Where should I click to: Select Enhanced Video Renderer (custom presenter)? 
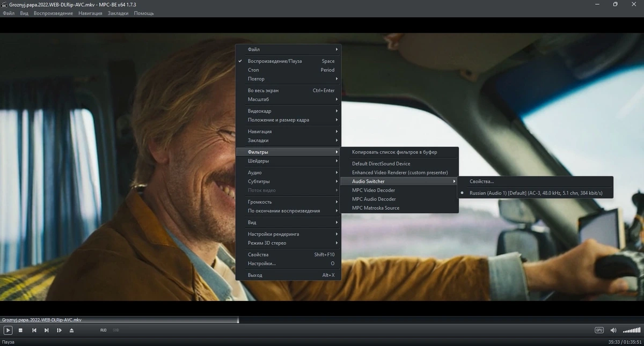399,173
